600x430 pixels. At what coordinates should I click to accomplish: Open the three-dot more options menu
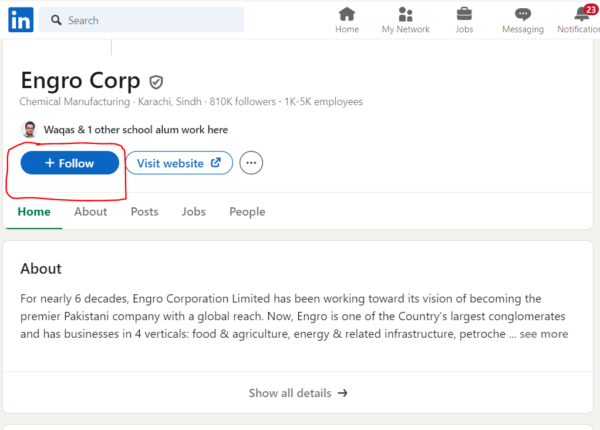click(251, 163)
